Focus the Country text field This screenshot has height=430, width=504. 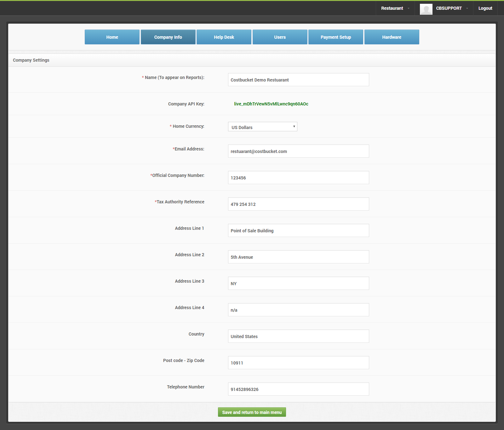point(298,337)
